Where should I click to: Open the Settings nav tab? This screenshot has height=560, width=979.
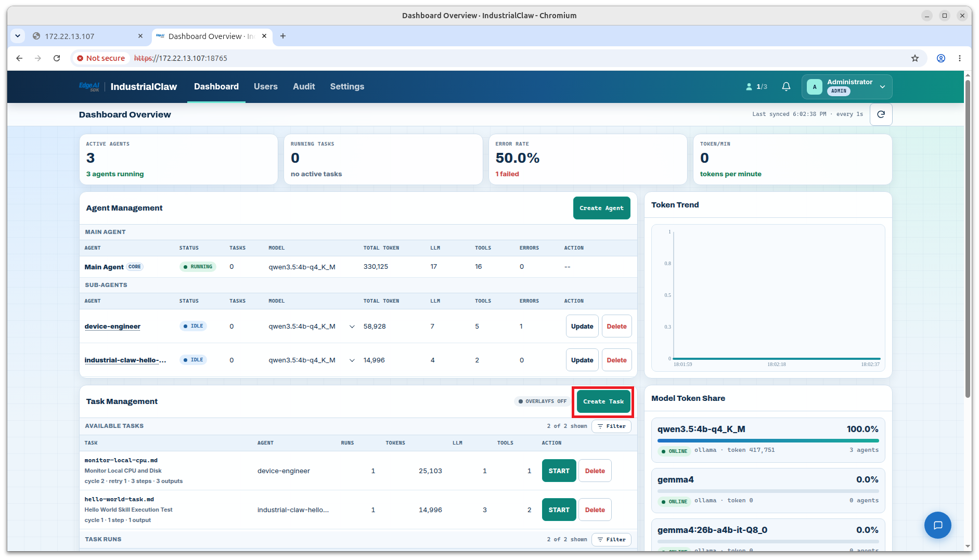pyautogui.click(x=347, y=87)
